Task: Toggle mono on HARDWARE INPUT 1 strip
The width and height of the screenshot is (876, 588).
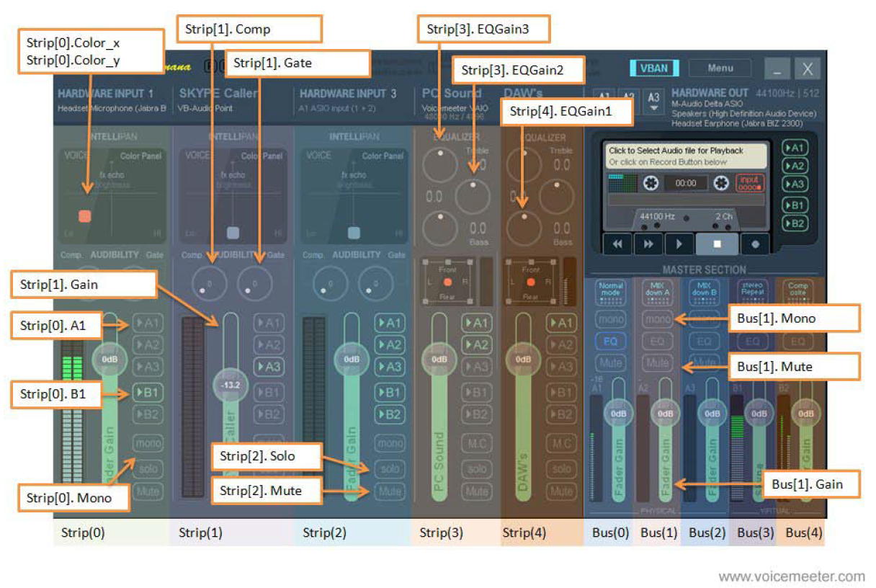Action: (148, 444)
